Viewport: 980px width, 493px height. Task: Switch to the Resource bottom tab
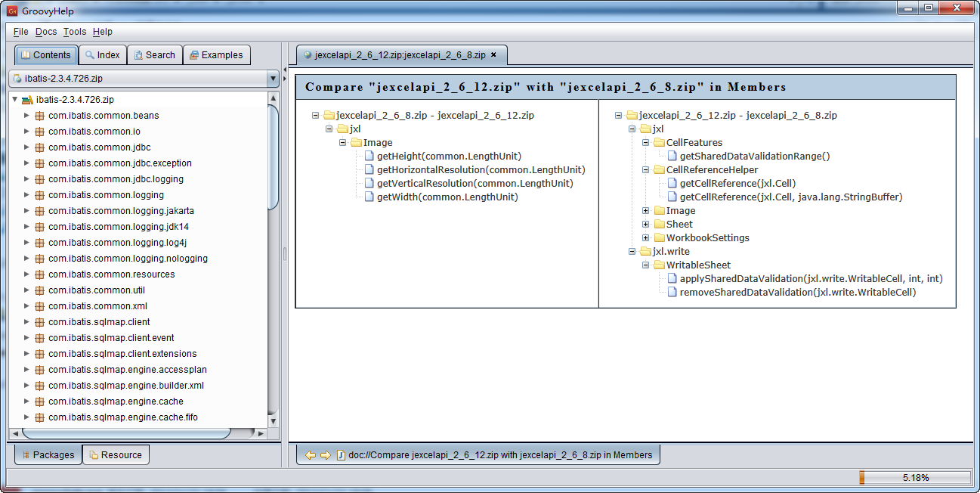tap(116, 454)
